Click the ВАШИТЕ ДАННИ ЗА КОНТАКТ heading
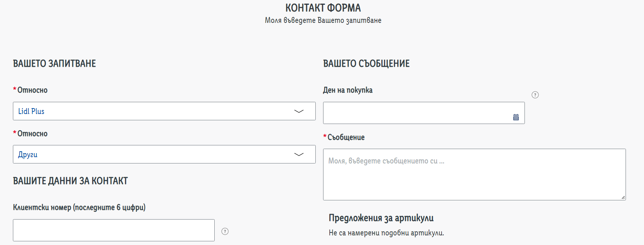Image resolution: width=644 pixels, height=245 pixels. click(70, 181)
